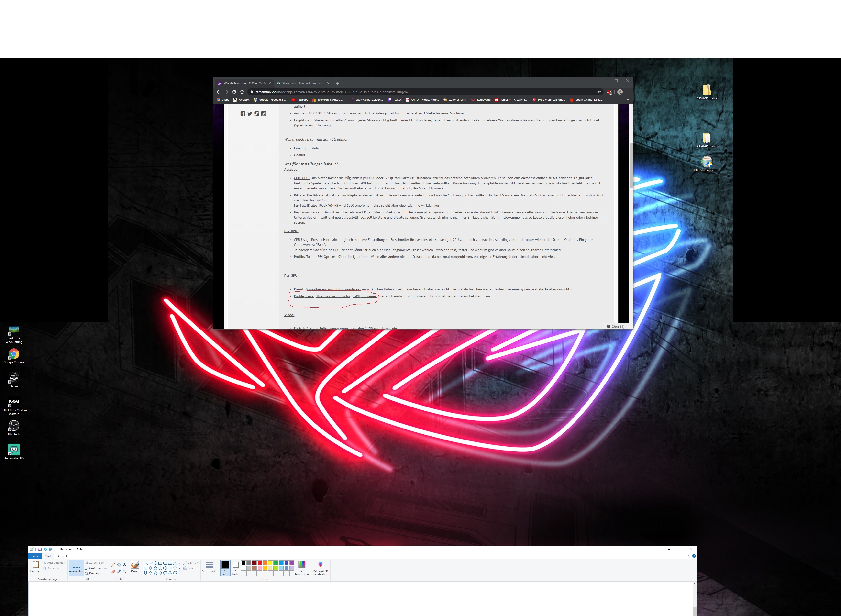Switch active color to 2. Farbe
841x616 pixels.
click(x=235, y=568)
